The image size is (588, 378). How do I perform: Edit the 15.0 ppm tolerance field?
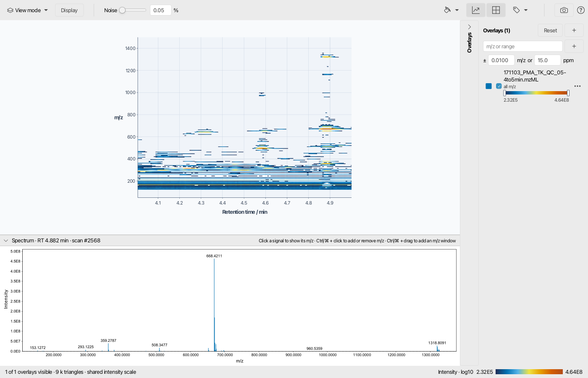tap(547, 60)
